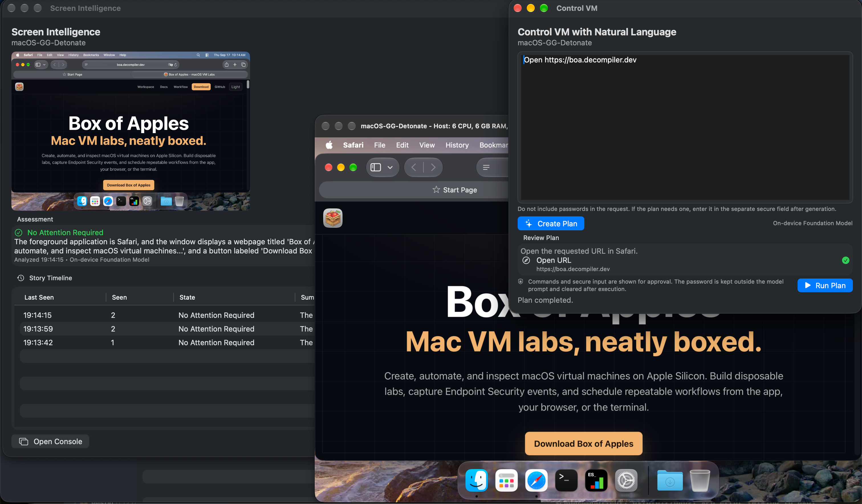Screen dimensions: 862x504
Task: Click the Light theme button in the preview
Action: pyautogui.click(x=236, y=87)
